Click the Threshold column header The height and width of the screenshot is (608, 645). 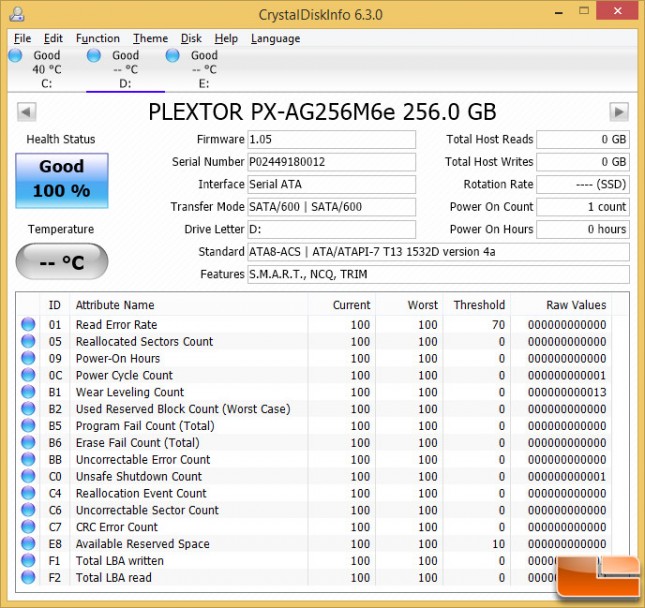(477, 305)
